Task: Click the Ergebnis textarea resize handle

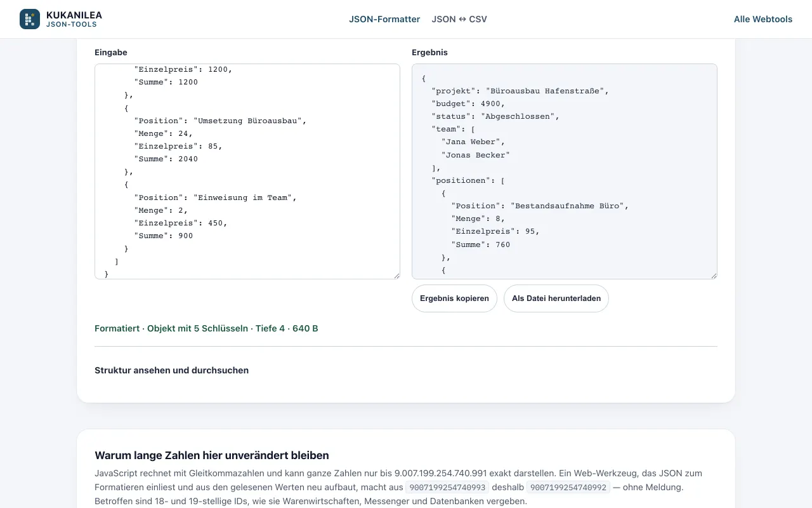Action: [x=713, y=275]
